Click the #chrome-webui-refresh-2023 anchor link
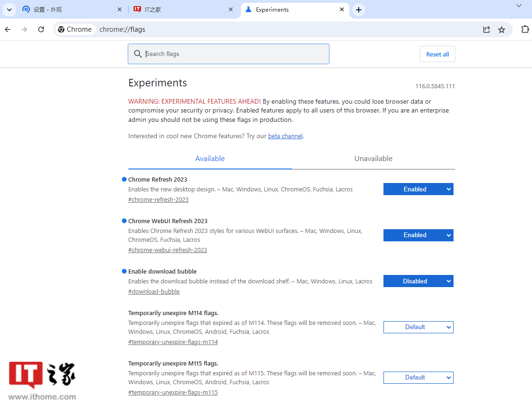The image size is (532, 408). pyautogui.click(x=167, y=250)
